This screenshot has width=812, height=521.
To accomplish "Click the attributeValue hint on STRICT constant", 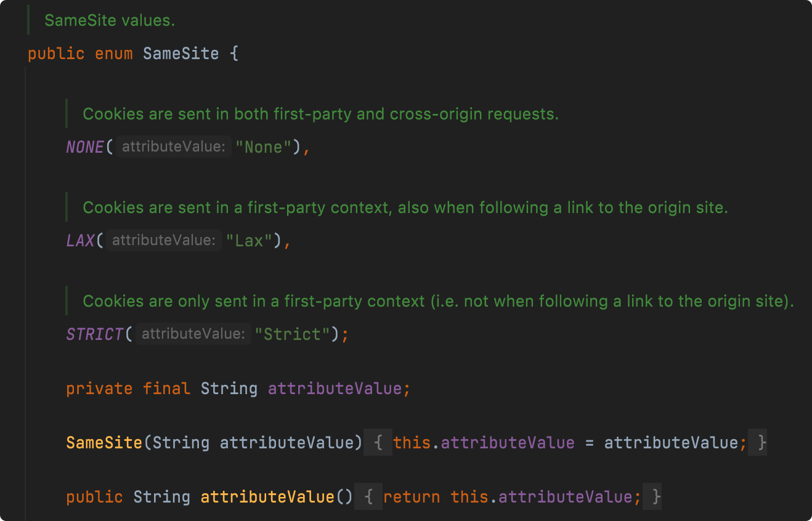I will click(193, 334).
